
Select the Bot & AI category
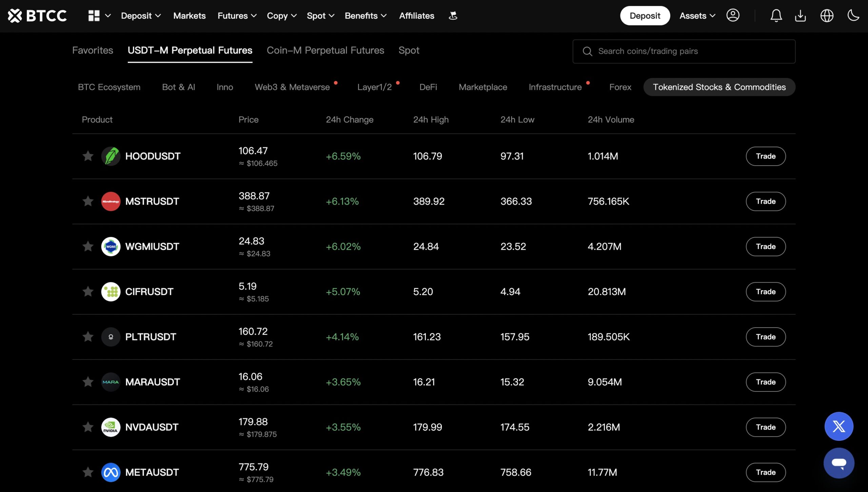[x=178, y=87]
